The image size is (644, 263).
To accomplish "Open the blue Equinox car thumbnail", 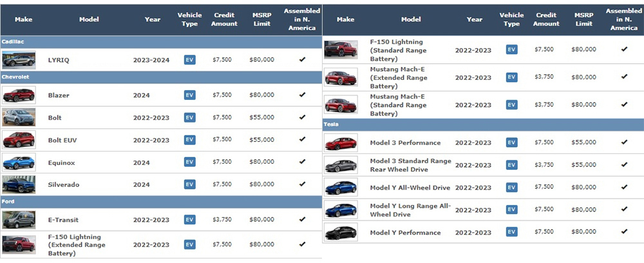I will click(x=19, y=162).
